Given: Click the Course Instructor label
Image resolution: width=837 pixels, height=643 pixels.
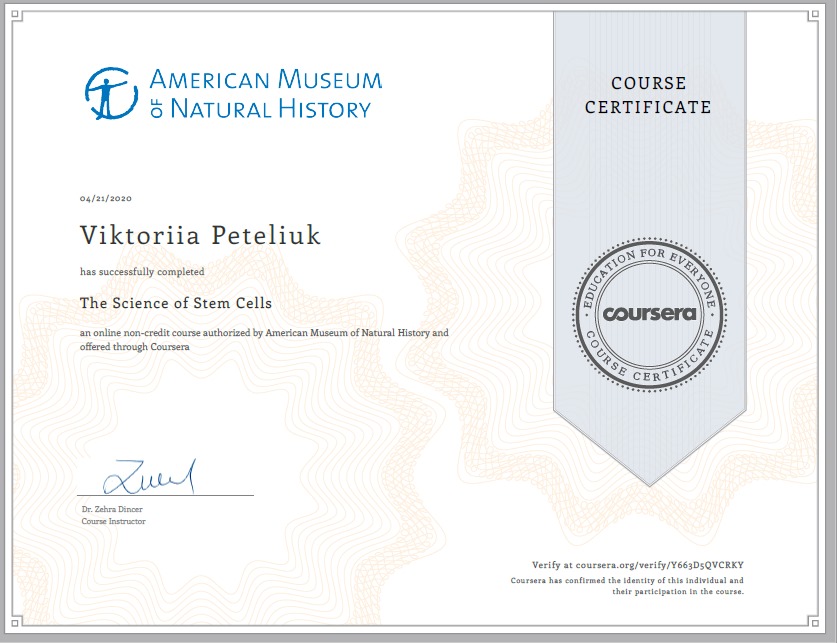Looking at the screenshot, I should click(113, 521).
